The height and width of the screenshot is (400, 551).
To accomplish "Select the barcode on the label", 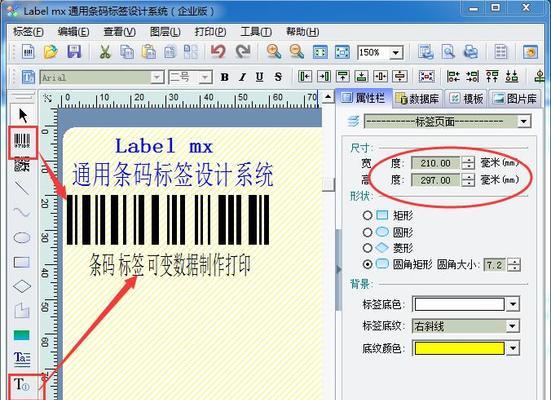I will [x=168, y=220].
